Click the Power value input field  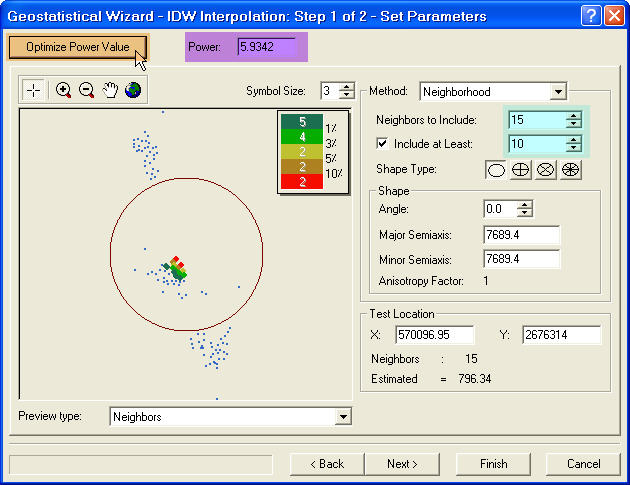tap(270, 47)
